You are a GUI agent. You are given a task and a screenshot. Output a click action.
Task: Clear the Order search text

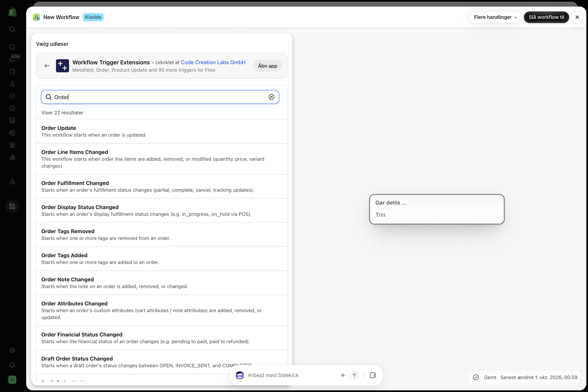(271, 97)
